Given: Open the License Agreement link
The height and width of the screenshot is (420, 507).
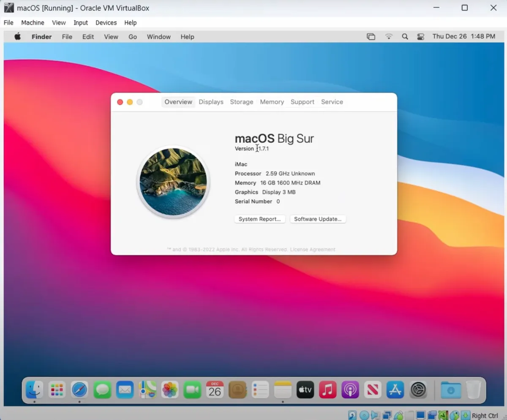Looking at the screenshot, I should (x=313, y=249).
